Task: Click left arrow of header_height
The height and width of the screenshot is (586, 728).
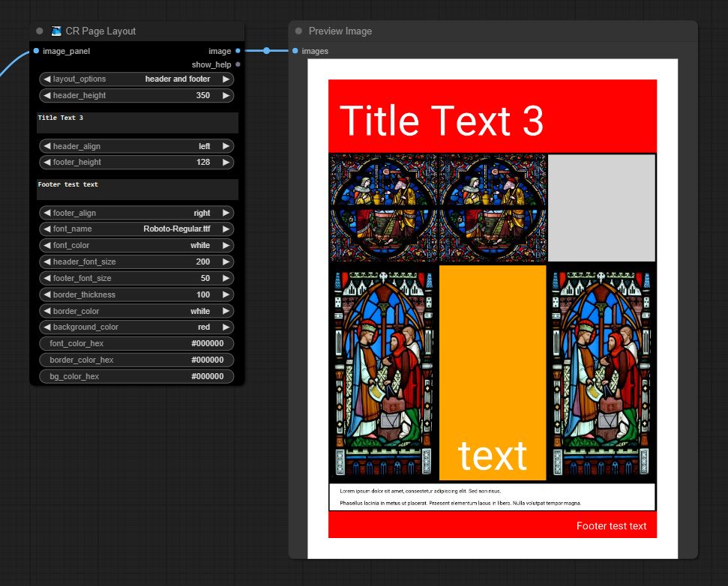Action: (x=46, y=96)
